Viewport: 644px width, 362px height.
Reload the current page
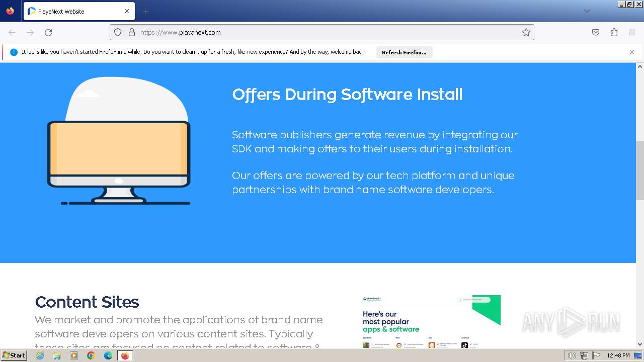tap(48, 32)
